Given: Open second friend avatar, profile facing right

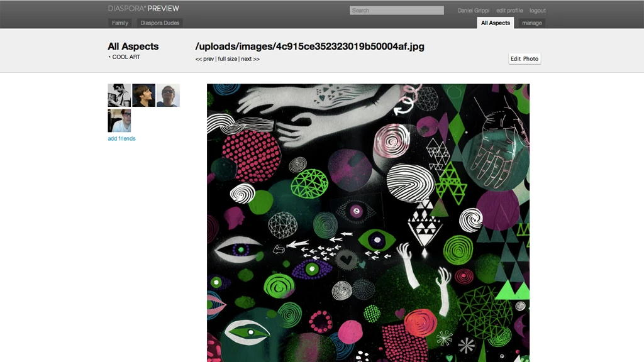Looking at the screenshot, I should [144, 96].
